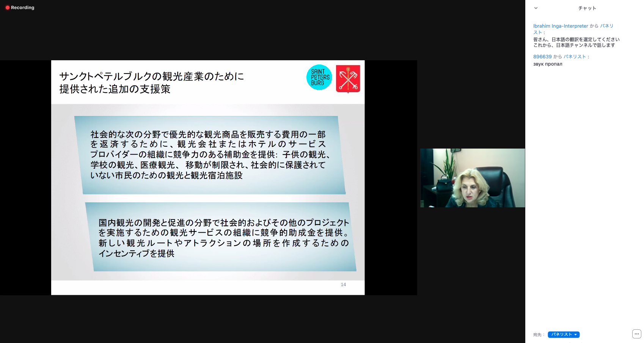
Task: Click the upper blue text box on slide
Action: (x=210, y=155)
